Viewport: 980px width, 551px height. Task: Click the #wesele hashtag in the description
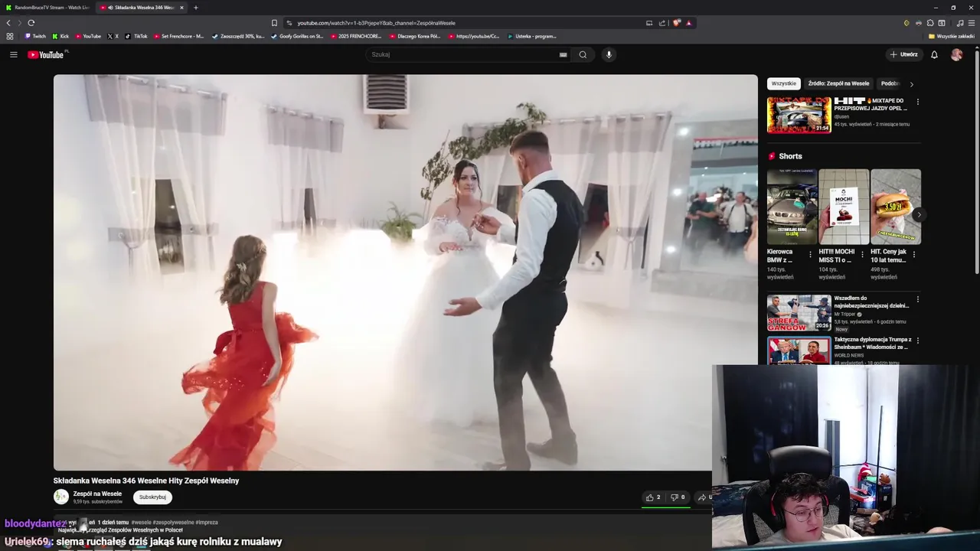point(142,523)
